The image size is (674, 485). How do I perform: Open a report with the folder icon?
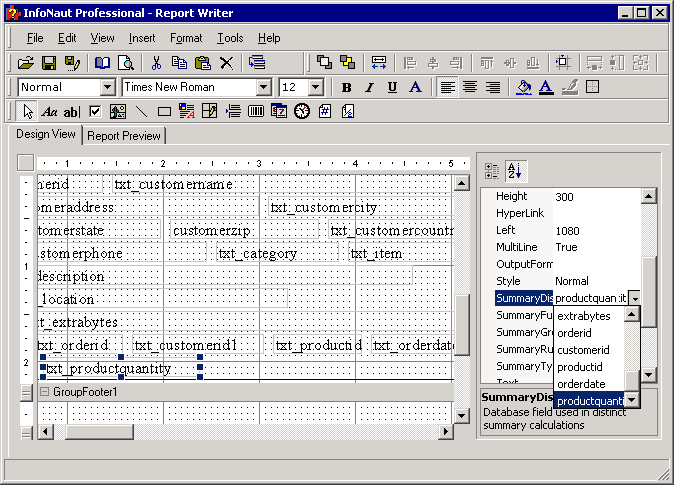click(26, 63)
